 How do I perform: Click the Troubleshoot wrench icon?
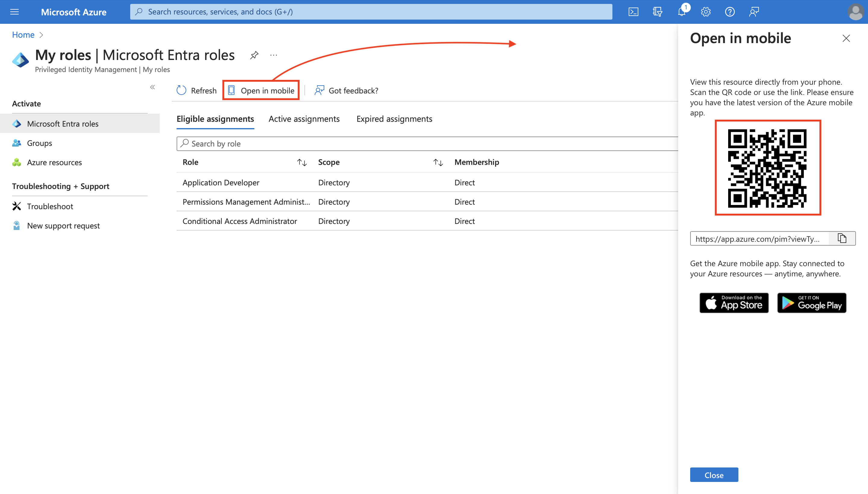[17, 206]
